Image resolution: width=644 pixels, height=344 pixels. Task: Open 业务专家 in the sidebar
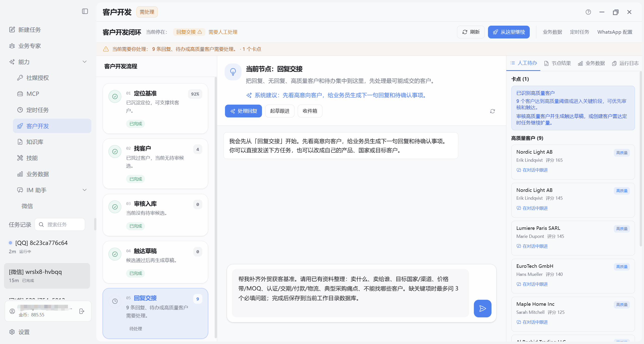click(29, 46)
